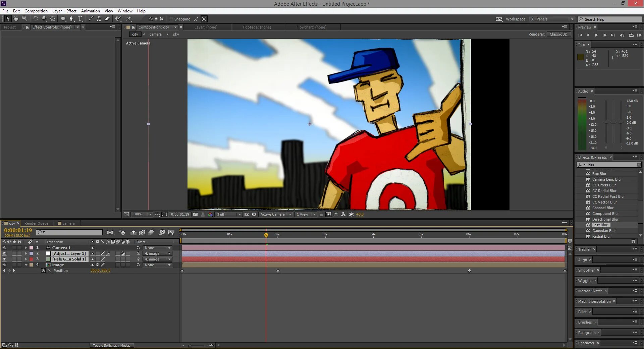
Task: Click the timeline current-time indicator marker
Action: pyautogui.click(x=266, y=235)
